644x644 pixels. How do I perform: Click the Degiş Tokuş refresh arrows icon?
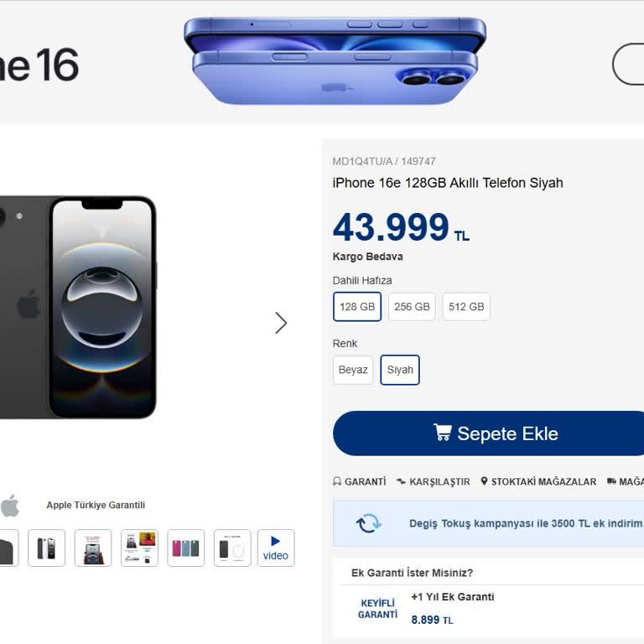pos(368,523)
